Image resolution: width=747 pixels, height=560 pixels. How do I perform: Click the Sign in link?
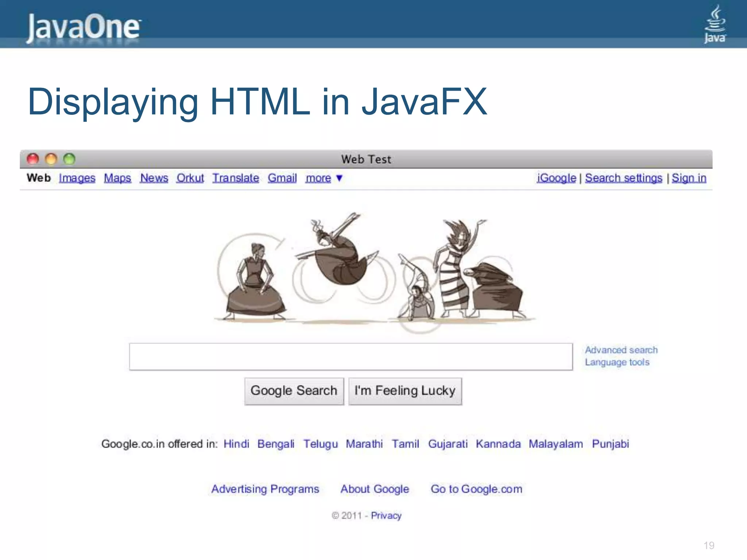pyautogui.click(x=689, y=178)
